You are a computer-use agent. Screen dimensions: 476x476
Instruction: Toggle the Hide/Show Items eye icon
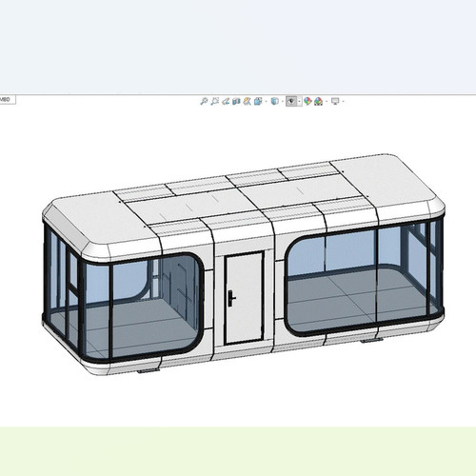point(291,101)
